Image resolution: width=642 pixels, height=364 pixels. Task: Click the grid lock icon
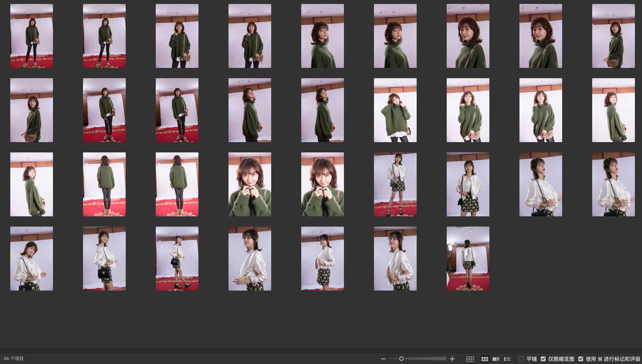[x=470, y=359]
